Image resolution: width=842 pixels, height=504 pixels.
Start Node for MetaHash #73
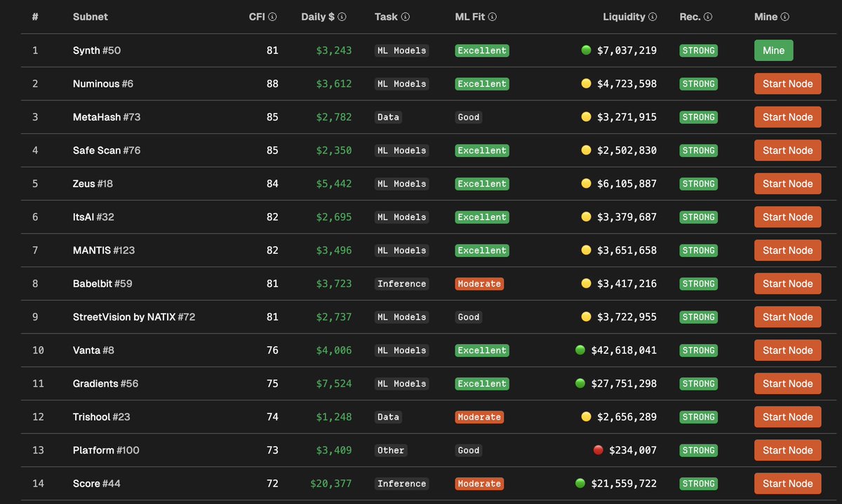pyautogui.click(x=787, y=117)
